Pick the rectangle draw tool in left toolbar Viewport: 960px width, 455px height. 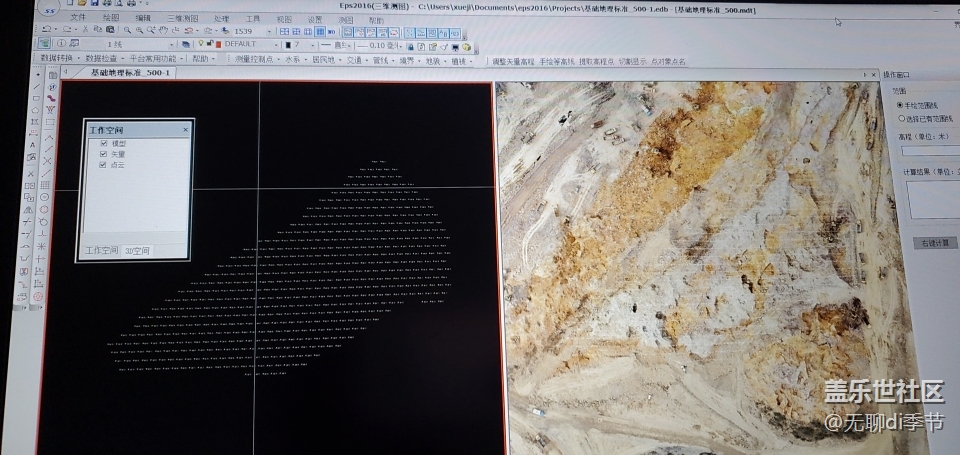coord(38,98)
